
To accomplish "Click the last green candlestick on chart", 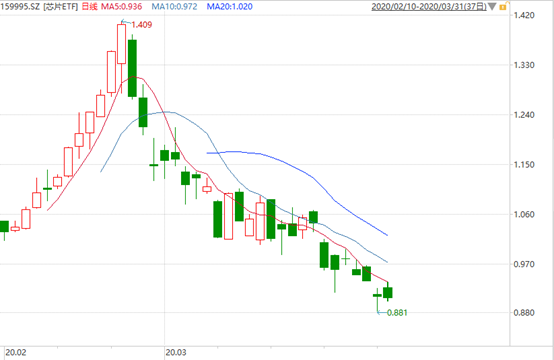I will click(x=388, y=292).
